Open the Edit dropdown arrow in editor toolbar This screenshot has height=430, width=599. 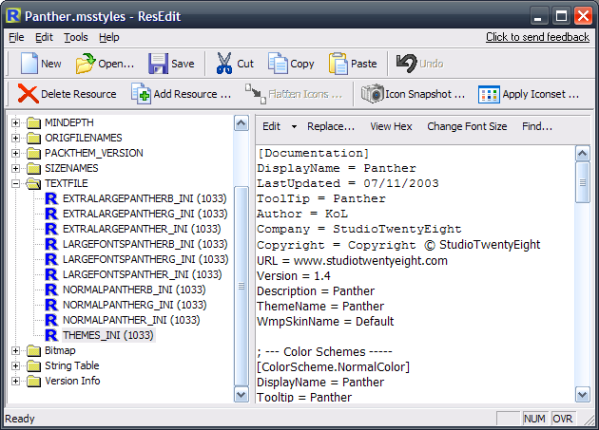pos(294,126)
